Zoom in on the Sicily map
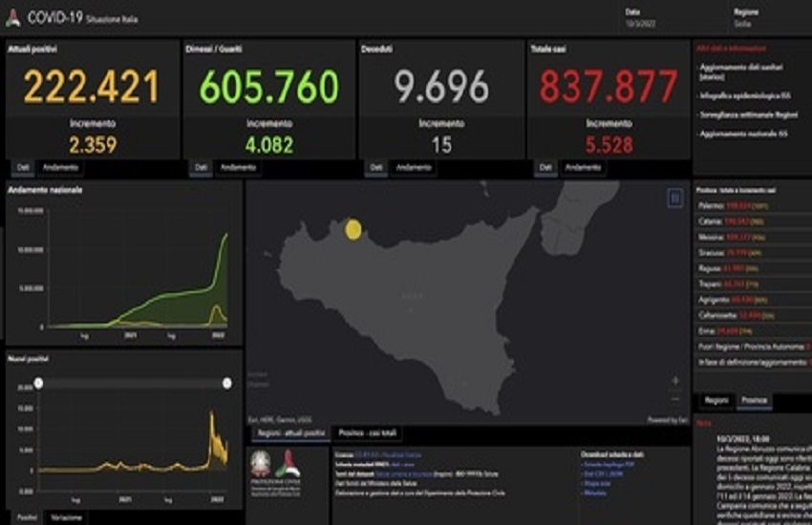This screenshot has height=525, width=812. coord(676,379)
